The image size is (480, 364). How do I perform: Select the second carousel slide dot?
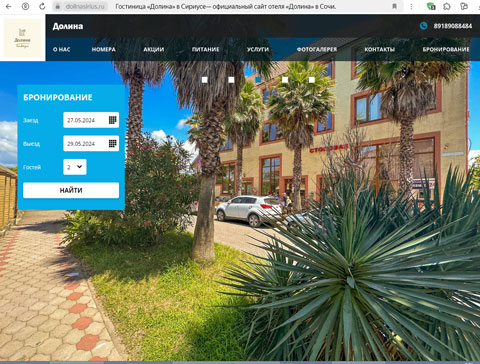pos(231,80)
